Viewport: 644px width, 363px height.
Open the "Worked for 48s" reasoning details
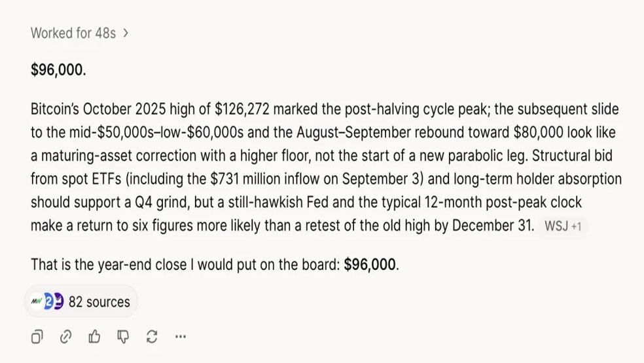[73, 33]
